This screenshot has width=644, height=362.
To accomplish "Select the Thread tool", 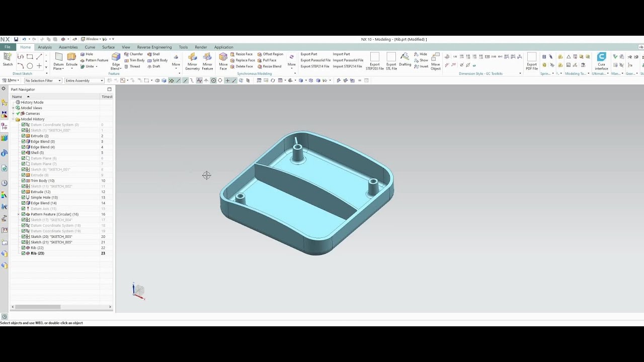I will pyautogui.click(x=132, y=66).
